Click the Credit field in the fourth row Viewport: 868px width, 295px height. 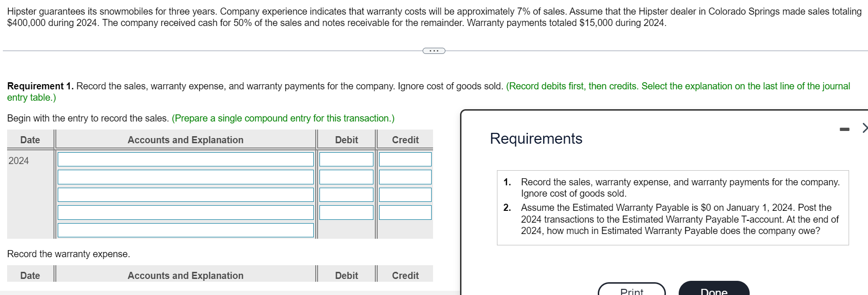404,212
